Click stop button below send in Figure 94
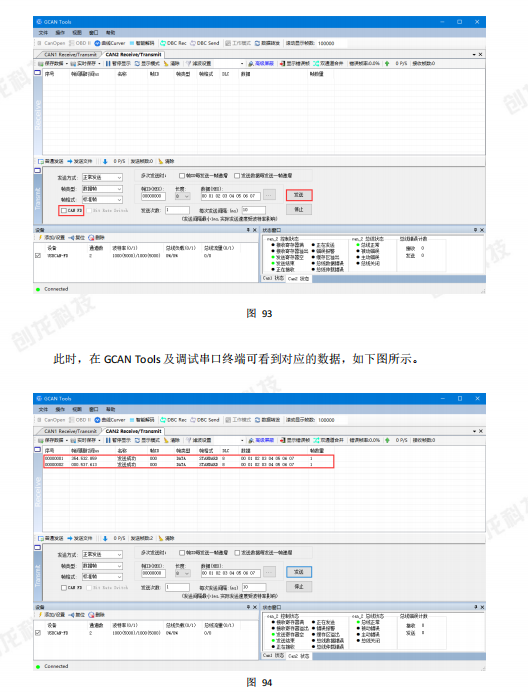528x694 pixels. point(299,586)
